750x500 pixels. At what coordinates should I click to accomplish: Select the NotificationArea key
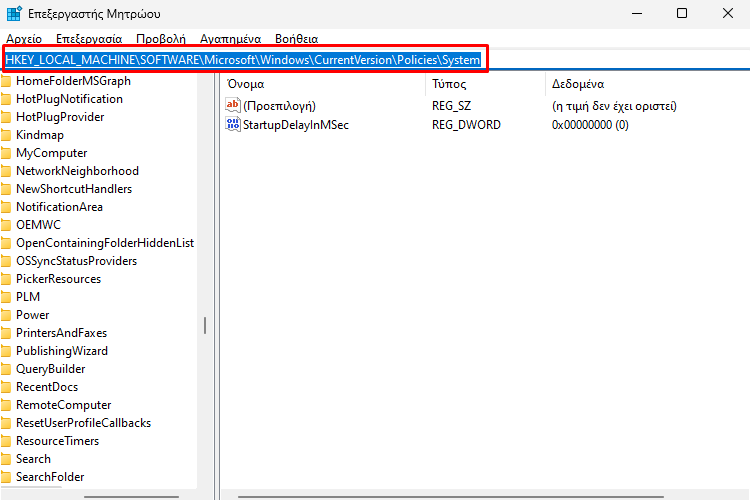pyautogui.click(x=59, y=207)
